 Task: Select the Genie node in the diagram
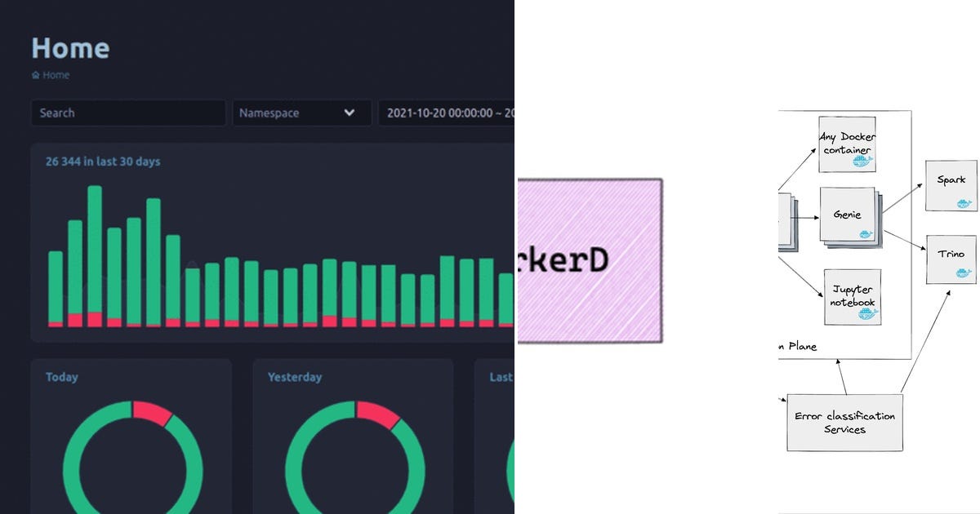click(x=848, y=215)
